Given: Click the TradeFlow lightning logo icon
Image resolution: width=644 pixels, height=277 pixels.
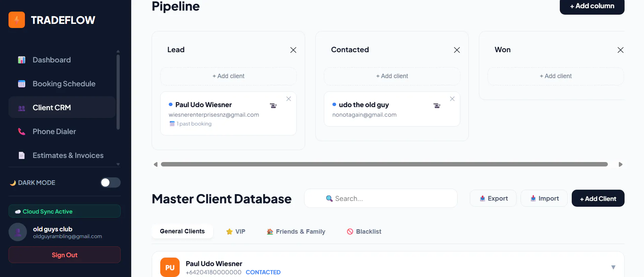Looking at the screenshot, I should pos(17,20).
